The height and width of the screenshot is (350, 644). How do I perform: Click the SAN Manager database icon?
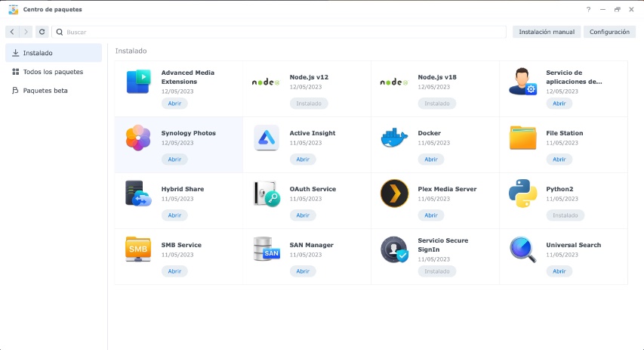(x=267, y=249)
